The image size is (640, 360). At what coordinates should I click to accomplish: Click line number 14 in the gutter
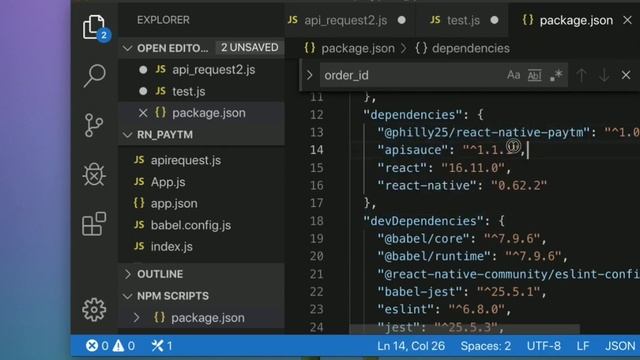tap(316, 150)
